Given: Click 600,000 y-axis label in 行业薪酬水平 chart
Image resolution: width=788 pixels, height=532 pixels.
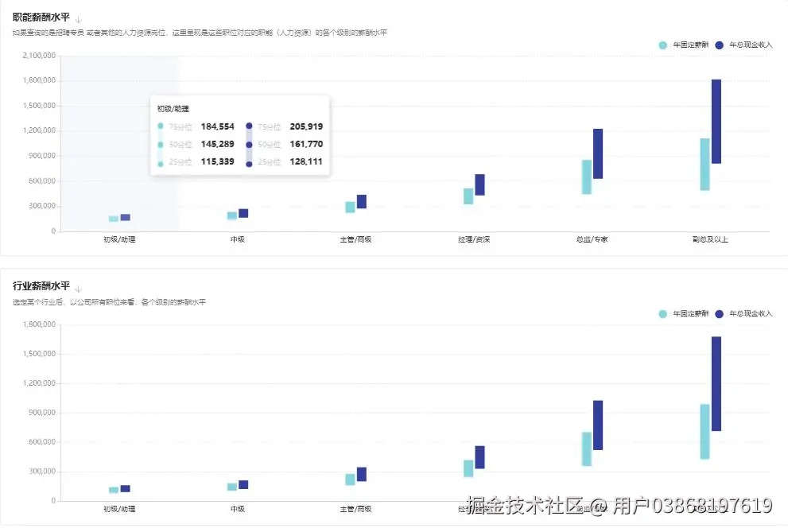Looking at the screenshot, I should pos(41,442).
